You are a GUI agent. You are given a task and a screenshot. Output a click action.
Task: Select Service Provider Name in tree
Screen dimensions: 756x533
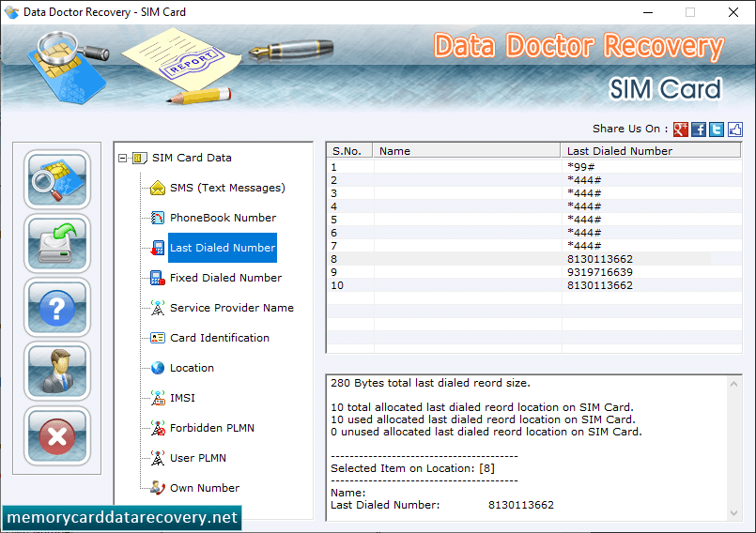(232, 308)
